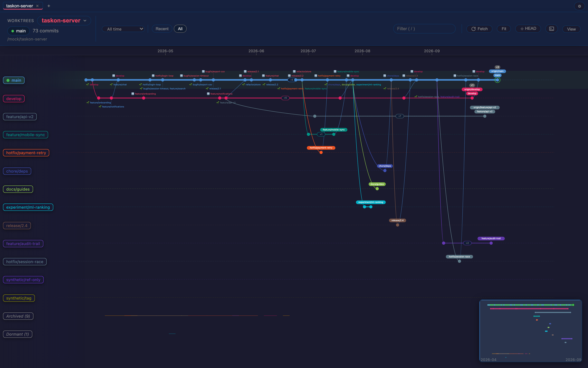The width and height of the screenshot is (588, 368).
Task: Add a new tab with plus icon
Action: point(49,6)
